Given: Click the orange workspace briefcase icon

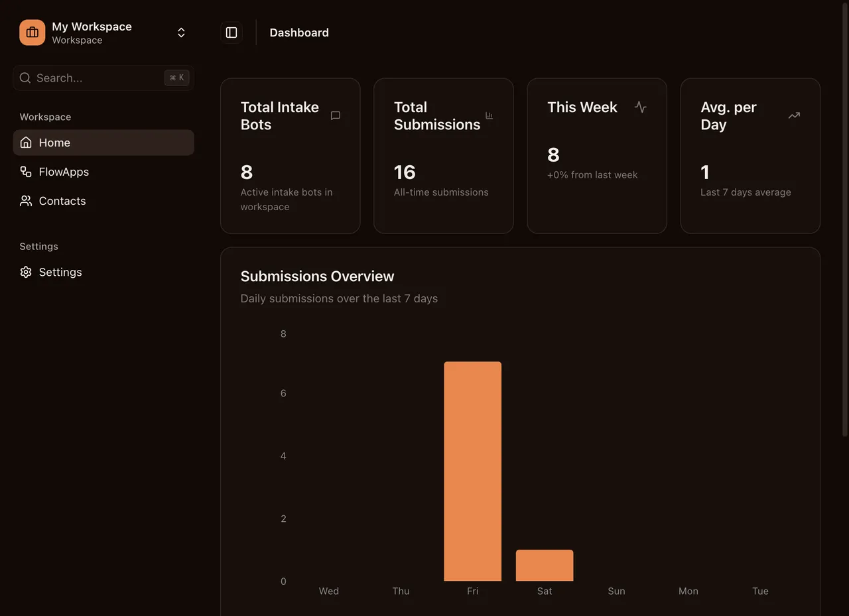Looking at the screenshot, I should coord(32,32).
